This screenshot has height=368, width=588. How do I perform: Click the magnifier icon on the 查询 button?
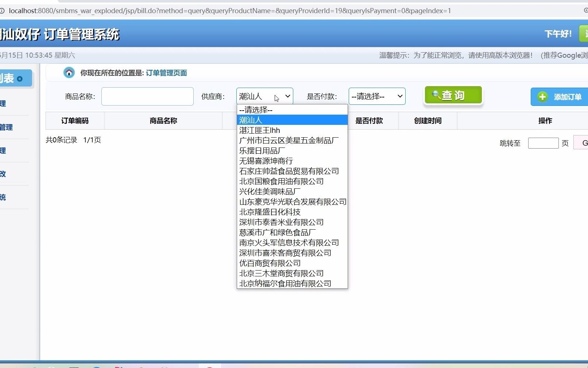coord(436,95)
